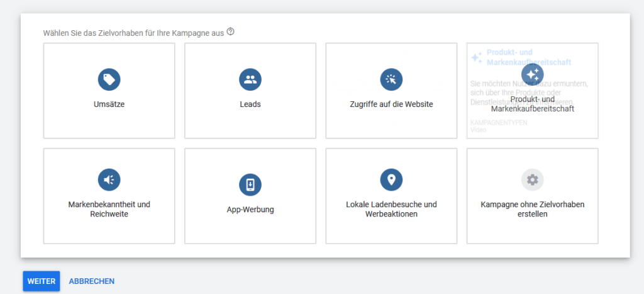Image resolution: width=644 pixels, height=294 pixels.
Task: Click the sparkle icon for Markenkaufbereitschaft
Action: [533, 75]
